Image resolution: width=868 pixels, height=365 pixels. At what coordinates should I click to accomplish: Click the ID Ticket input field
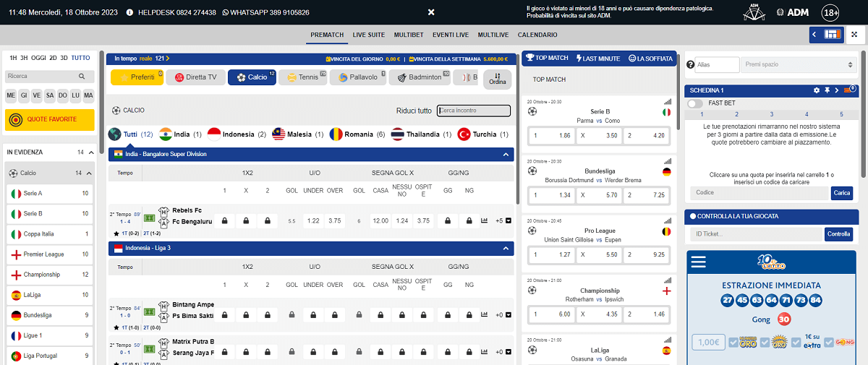(757, 234)
